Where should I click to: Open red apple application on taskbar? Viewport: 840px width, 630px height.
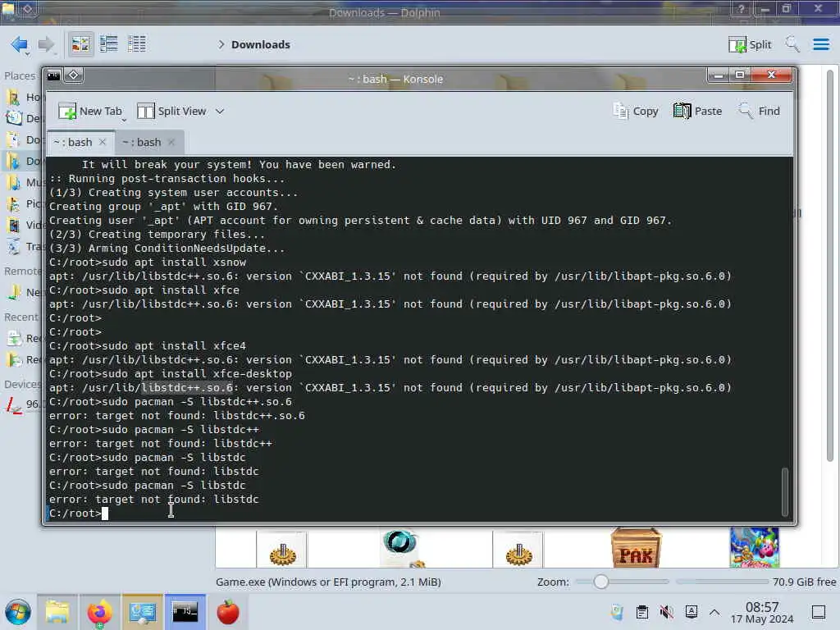[228, 612]
